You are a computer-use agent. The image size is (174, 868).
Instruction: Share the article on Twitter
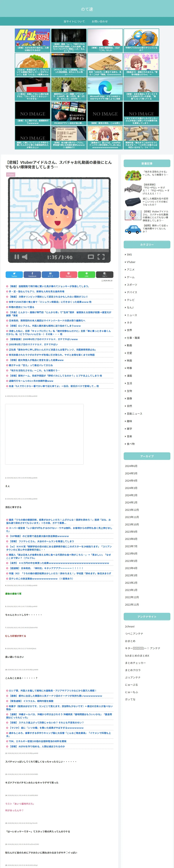point(14,275)
